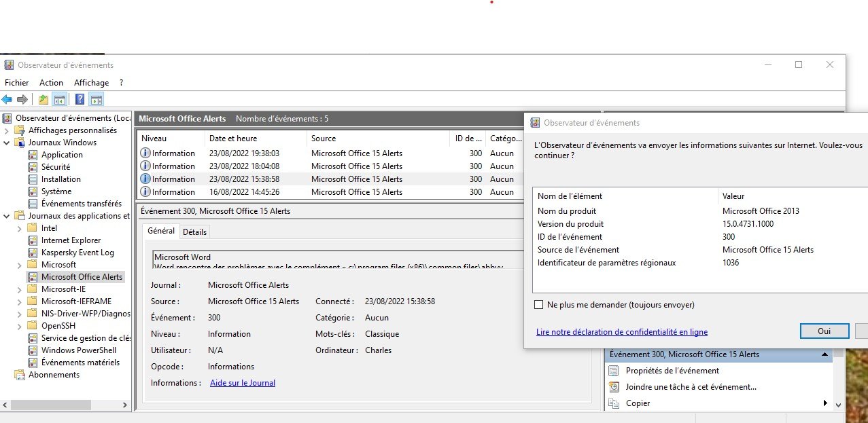
Task: Toggle the console tree pane toolbar icon
Action: tap(60, 100)
